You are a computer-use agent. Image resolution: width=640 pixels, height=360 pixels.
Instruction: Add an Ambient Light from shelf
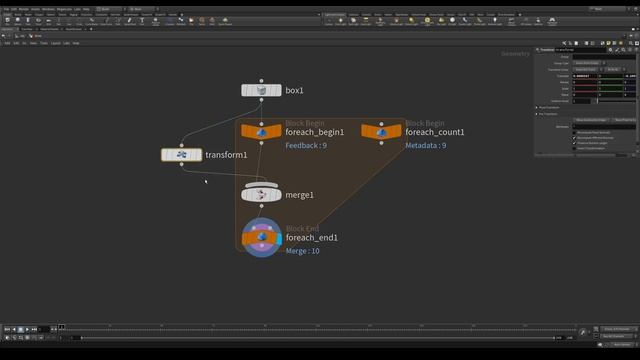point(495,21)
